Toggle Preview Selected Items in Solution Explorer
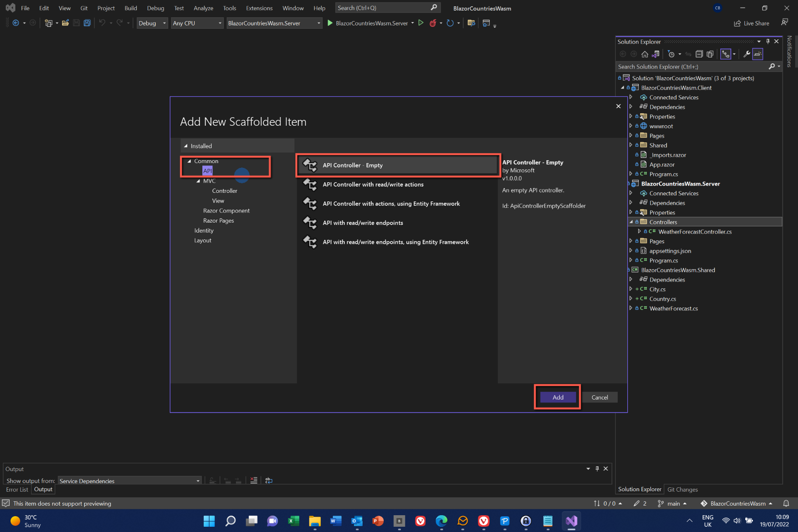The image size is (798, 532). click(758, 54)
